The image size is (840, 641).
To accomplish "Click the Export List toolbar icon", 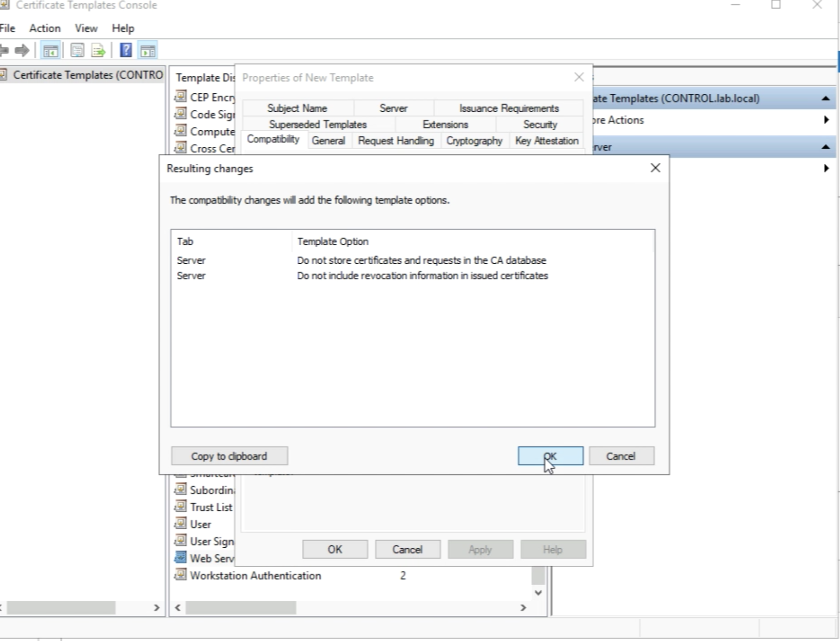I will click(98, 50).
